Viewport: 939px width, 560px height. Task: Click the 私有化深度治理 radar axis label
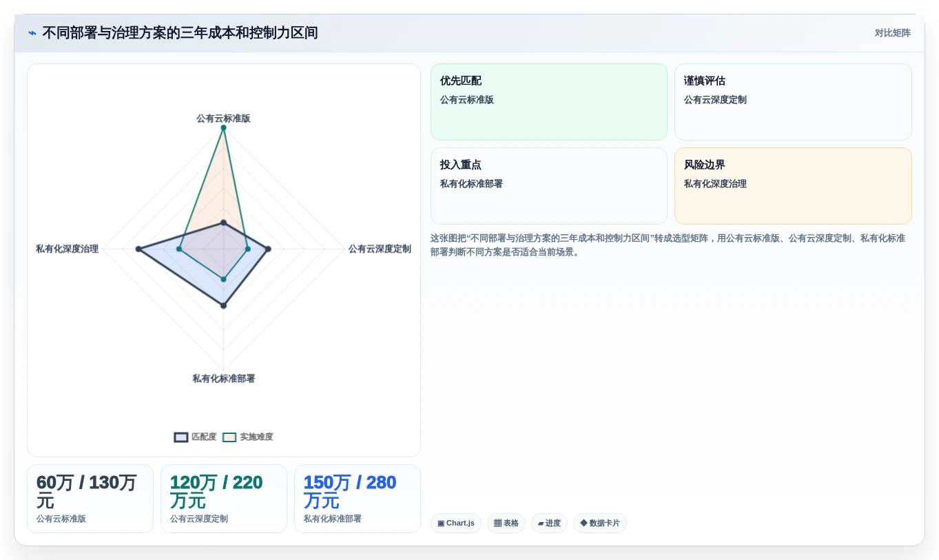coord(68,249)
